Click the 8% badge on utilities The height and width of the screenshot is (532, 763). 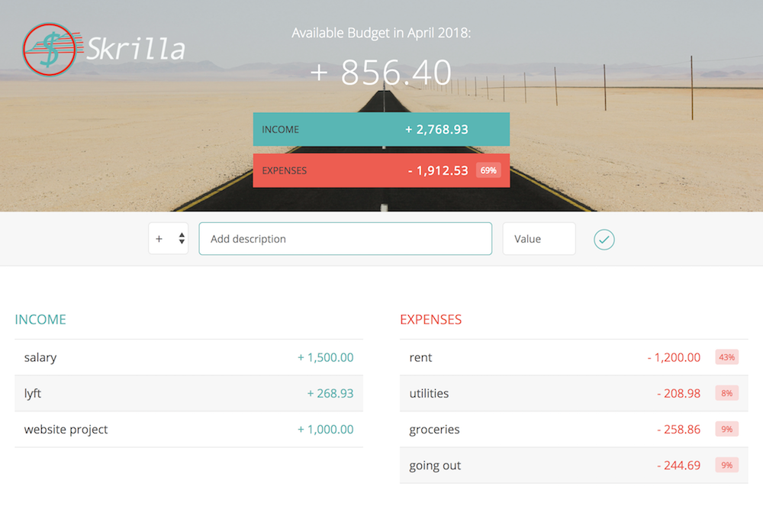pos(727,393)
